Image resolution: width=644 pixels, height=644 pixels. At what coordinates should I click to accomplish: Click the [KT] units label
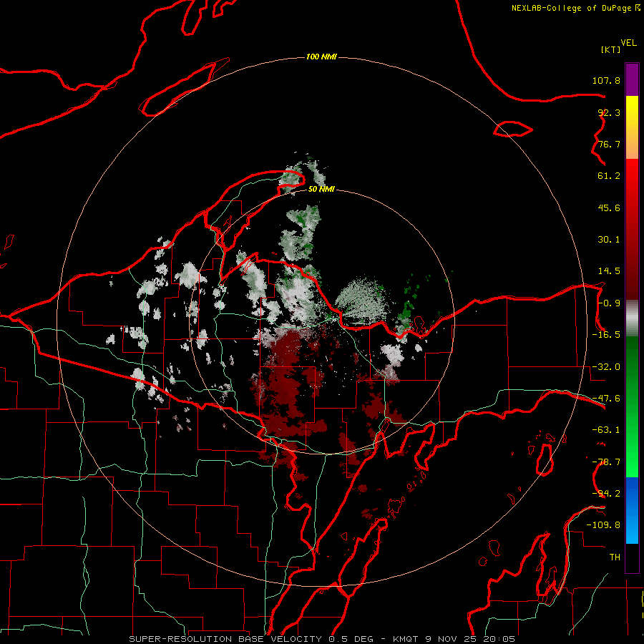click(611, 49)
